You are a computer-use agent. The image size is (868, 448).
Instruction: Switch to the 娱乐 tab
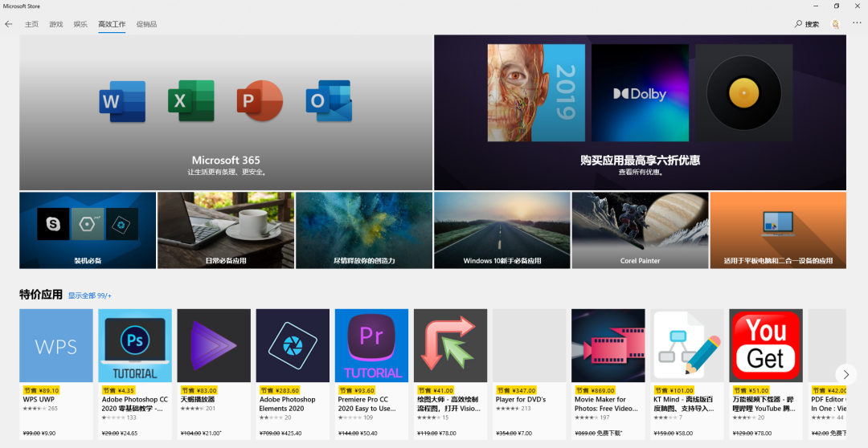pyautogui.click(x=80, y=24)
